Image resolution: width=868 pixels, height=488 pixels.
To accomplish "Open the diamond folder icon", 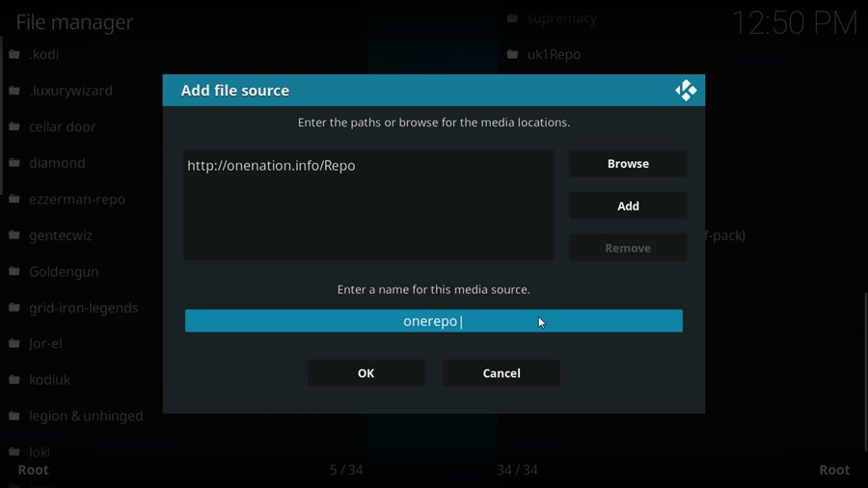I will point(14,163).
